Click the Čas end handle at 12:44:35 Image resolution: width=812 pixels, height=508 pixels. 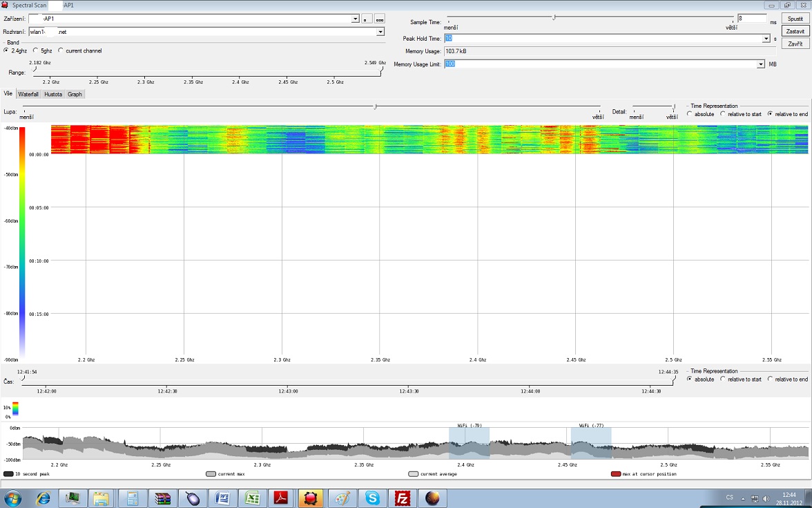pyautogui.click(x=674, y=378)
